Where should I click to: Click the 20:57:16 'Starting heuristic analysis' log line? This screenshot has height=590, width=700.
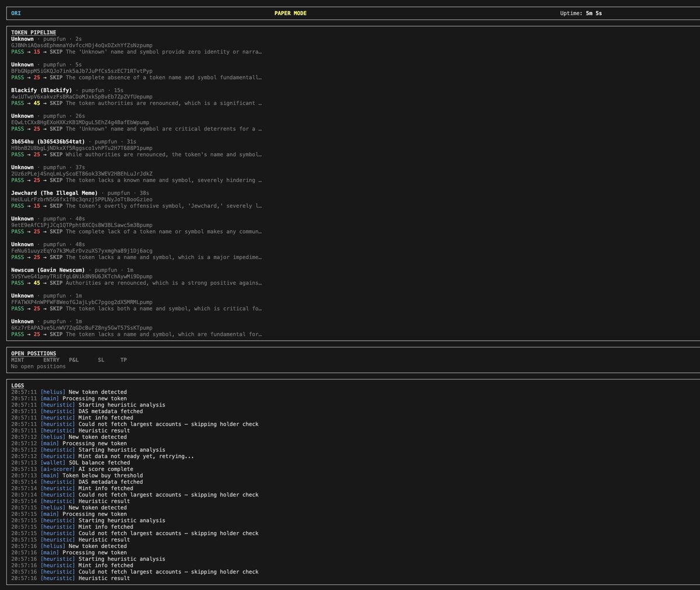click(88, 559)
